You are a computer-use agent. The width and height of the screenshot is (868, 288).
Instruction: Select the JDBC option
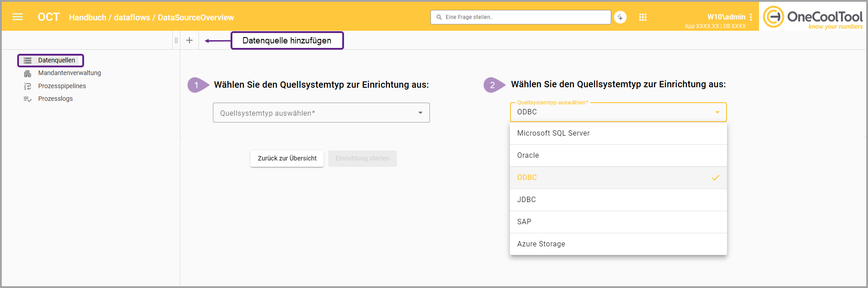click(x=618, y=200)
